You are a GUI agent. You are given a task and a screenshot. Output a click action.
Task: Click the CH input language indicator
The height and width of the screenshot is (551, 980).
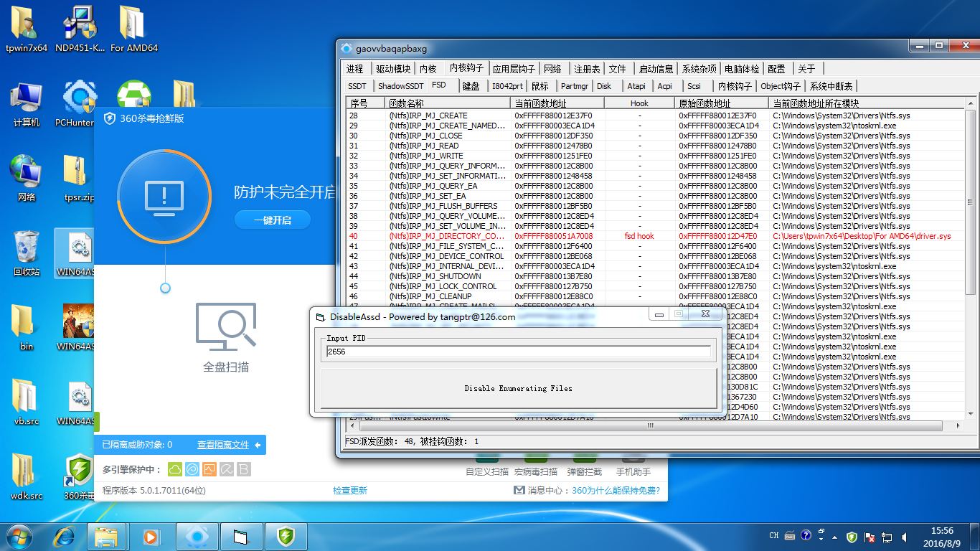774,536
